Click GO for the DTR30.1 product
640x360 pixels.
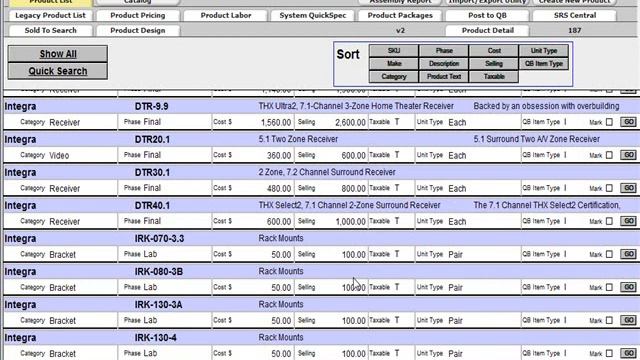(x=629, y=188)
